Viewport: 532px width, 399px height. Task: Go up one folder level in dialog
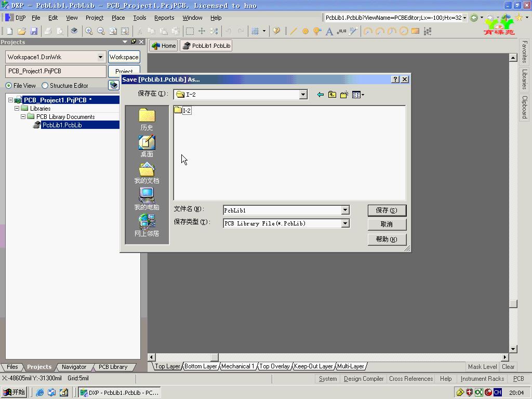pos(332,95)
